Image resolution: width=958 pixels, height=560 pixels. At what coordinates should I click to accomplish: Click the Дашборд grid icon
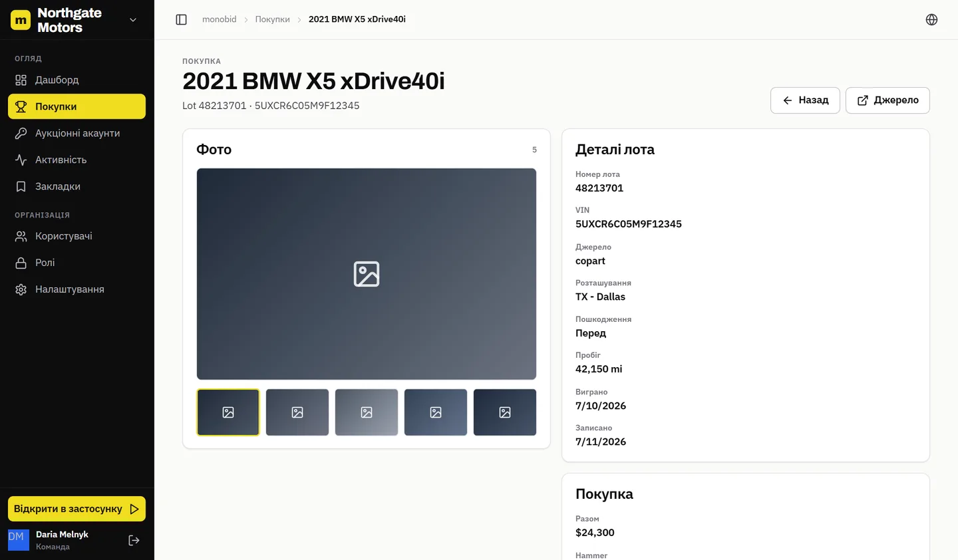(x=21, y=80)
